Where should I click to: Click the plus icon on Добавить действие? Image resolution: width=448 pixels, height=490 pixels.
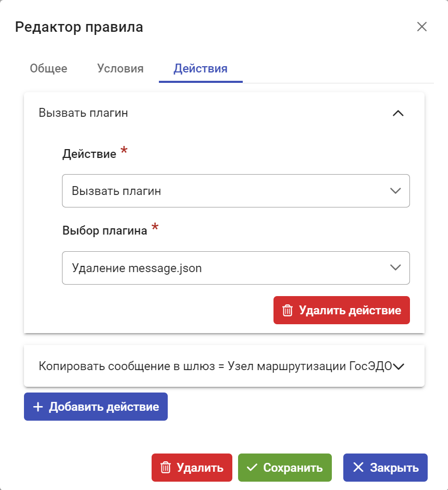tap(38, 407)
